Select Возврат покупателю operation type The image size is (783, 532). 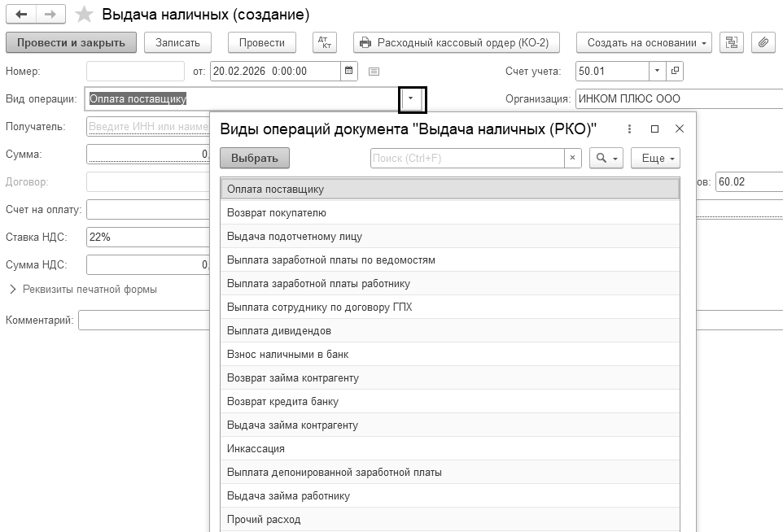click(450, 212)
